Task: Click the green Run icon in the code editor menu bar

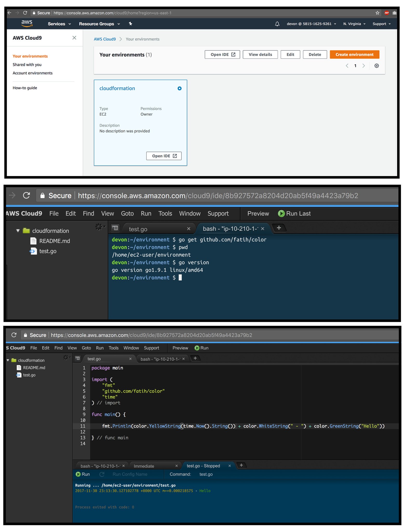Action: (x=197, y=348)
